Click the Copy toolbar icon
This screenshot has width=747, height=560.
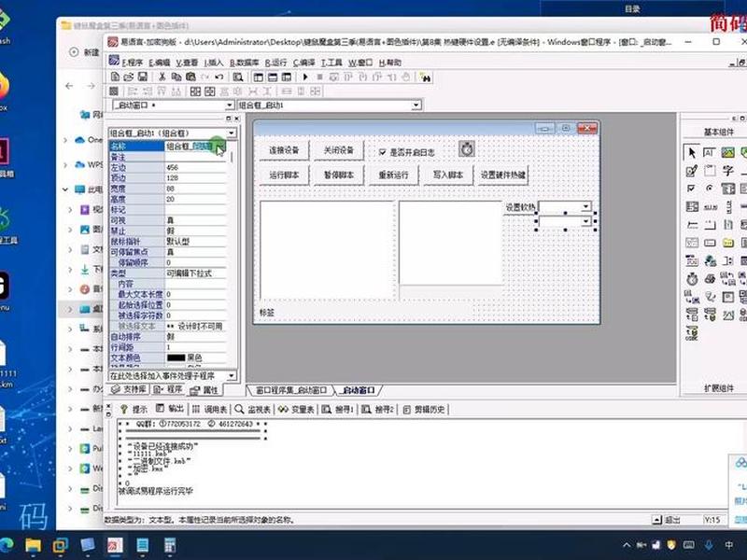pos(176,77)
